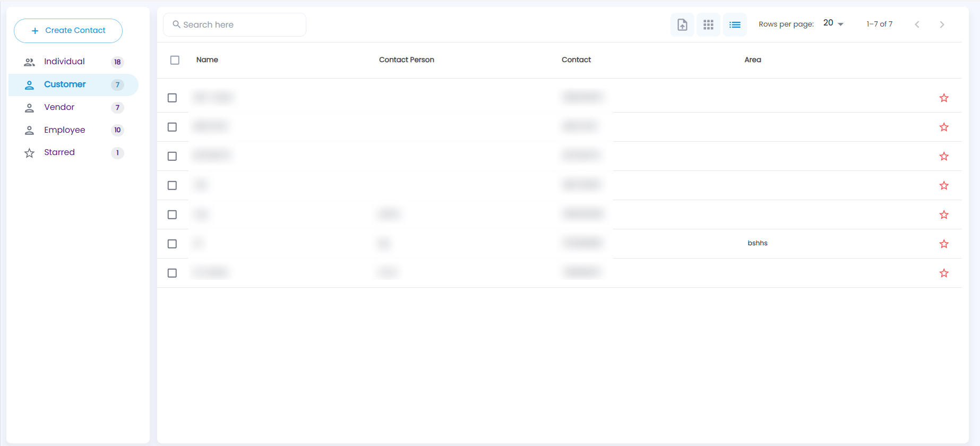Click the Name column header
Viewport: 980px width, 446px height.
click(207, 60)
